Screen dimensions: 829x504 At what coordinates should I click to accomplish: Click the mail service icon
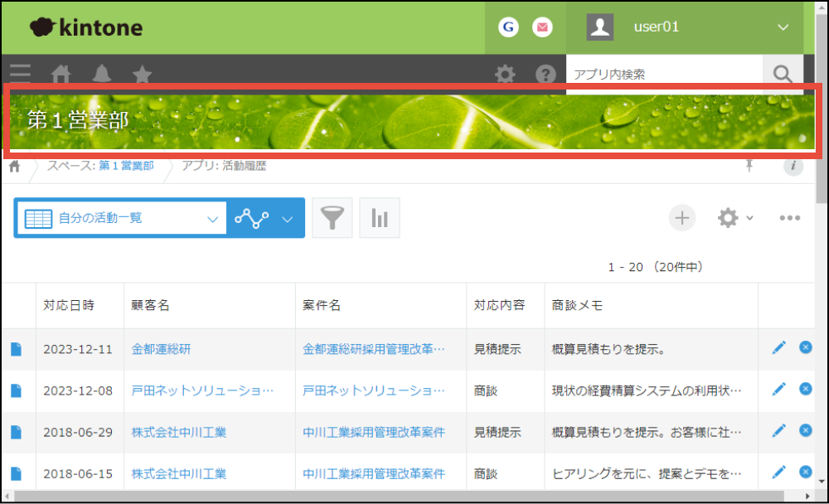(x=542, y=27)
